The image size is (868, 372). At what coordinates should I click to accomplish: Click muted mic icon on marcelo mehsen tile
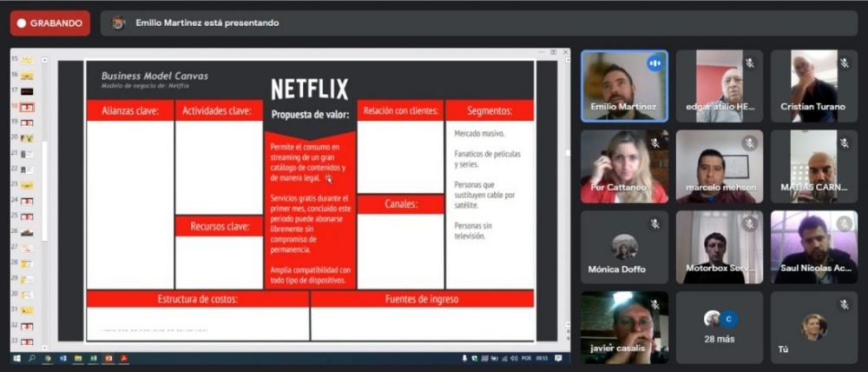click(750, 143)
